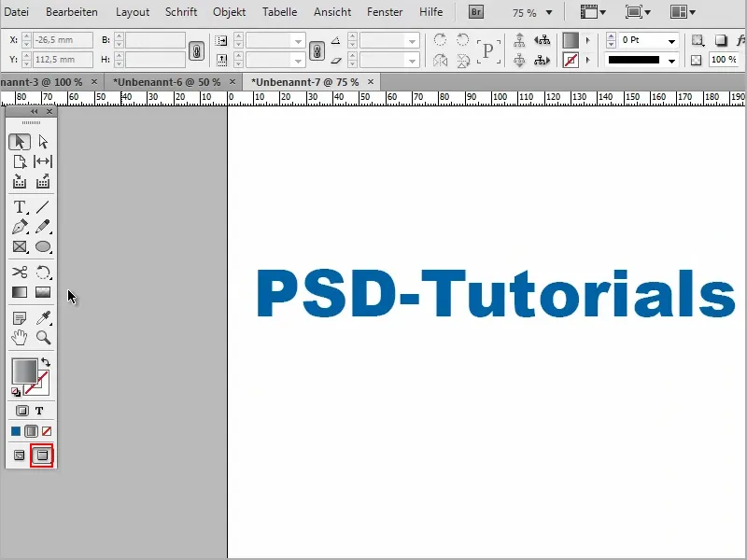Select the Gap tool
The image size is (747, 560).
click(43, 161)
